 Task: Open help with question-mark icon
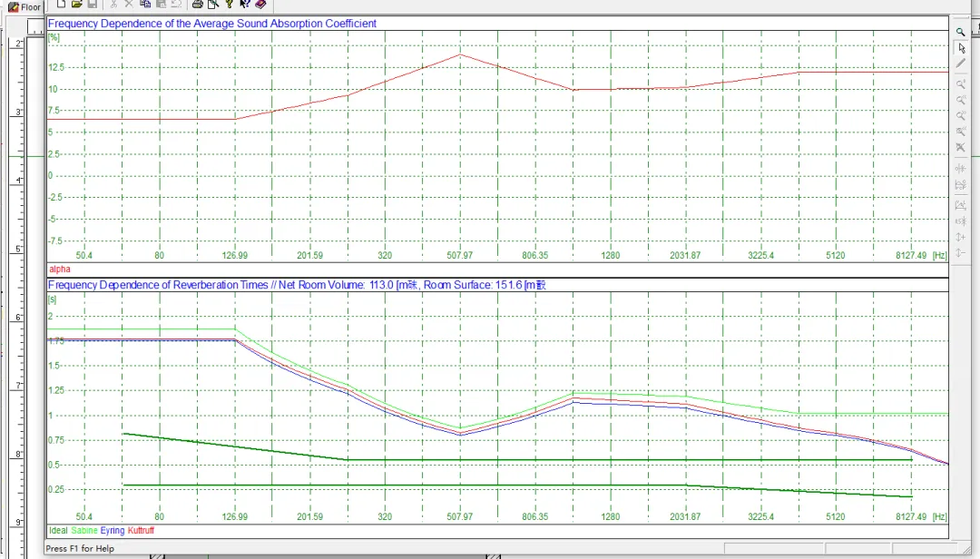coord(230,4)
